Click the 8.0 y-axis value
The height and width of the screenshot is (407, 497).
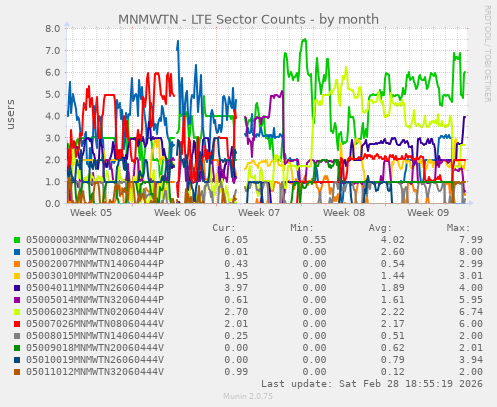(x=53, y=29)
